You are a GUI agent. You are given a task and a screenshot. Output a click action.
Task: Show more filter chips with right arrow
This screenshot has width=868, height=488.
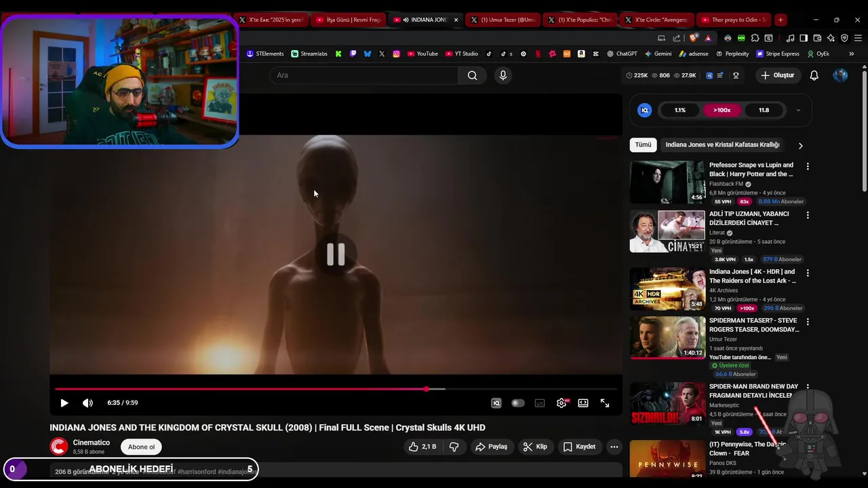pos(800,145)
